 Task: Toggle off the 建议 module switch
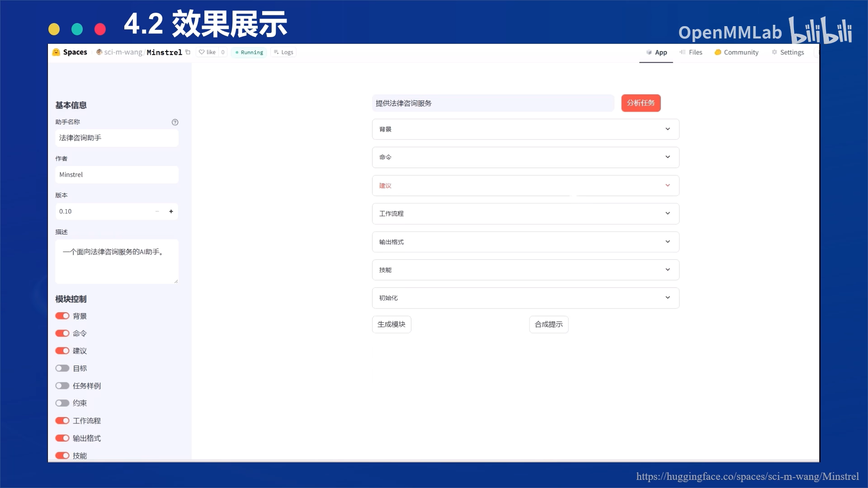(x=62, y=351)
